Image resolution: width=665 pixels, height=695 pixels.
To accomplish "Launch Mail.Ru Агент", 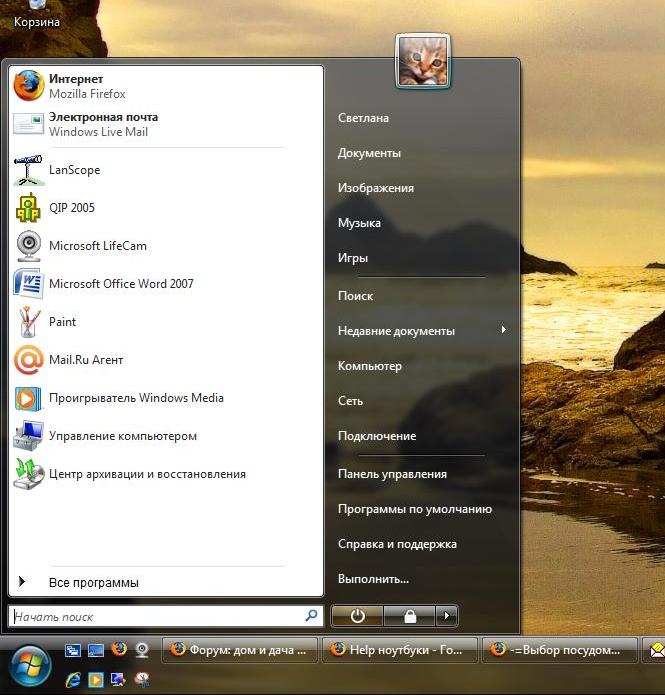I will point(166,360).
